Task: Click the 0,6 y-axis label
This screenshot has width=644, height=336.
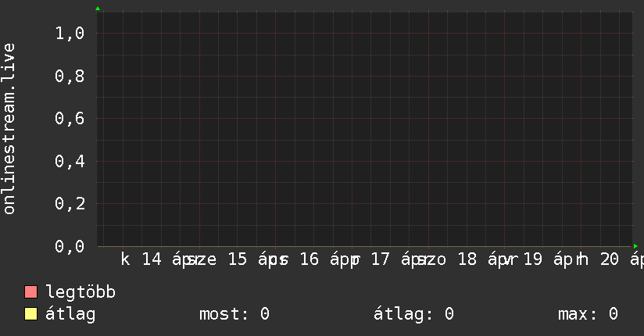Action: click(x=70, y=119)
